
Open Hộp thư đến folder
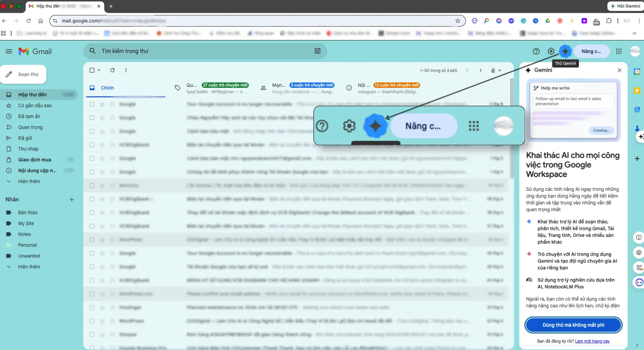(40, 95)
